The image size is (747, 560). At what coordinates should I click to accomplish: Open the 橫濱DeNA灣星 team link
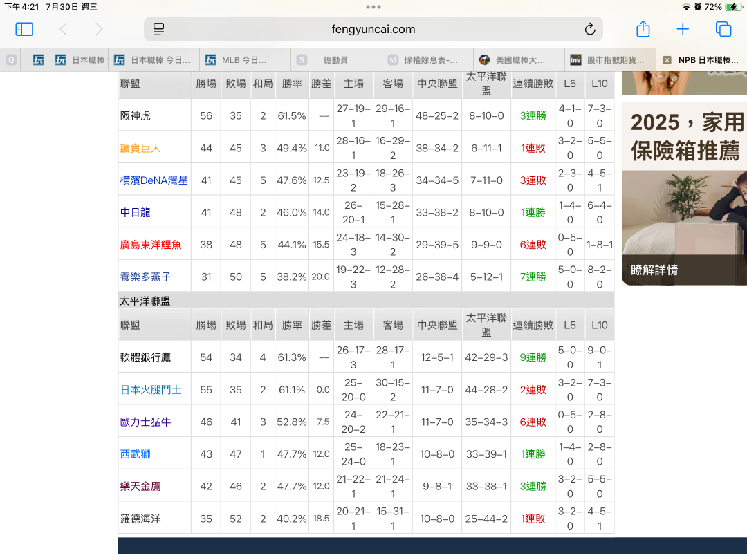[x=154, y=180]
